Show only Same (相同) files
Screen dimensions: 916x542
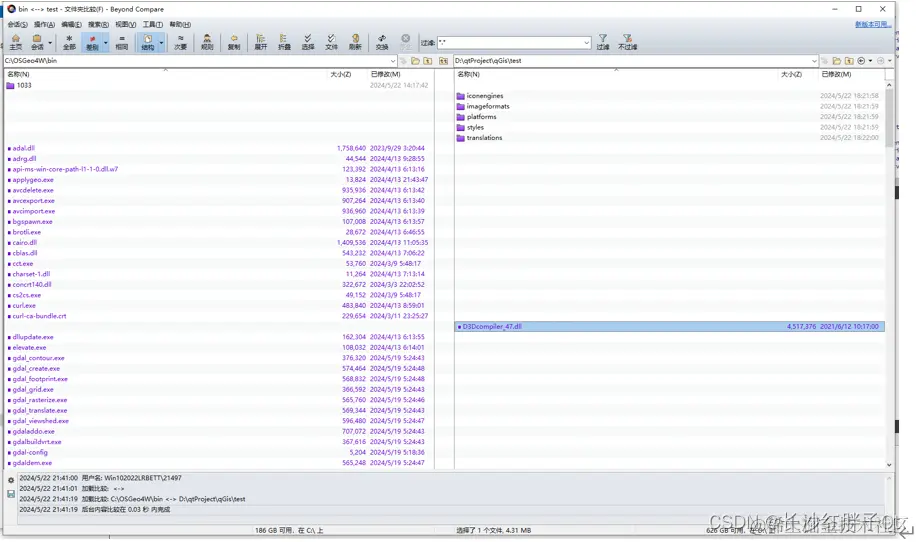(x=122, y=42)
